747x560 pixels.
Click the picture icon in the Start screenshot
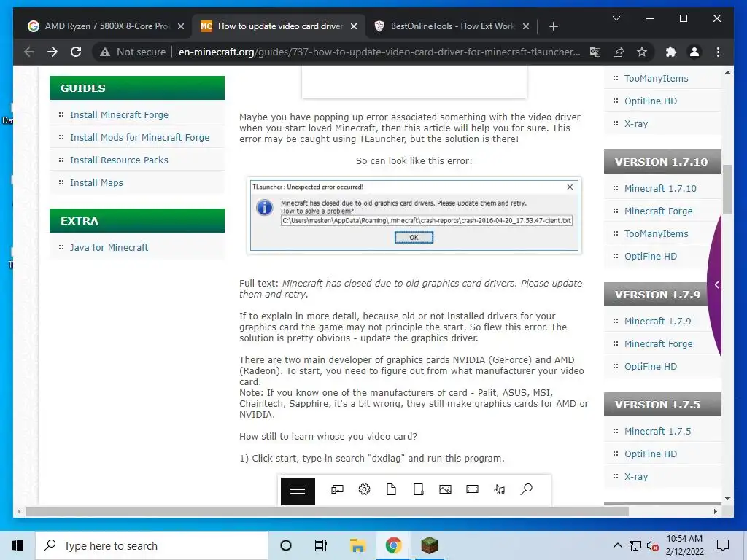pos(445,489)
